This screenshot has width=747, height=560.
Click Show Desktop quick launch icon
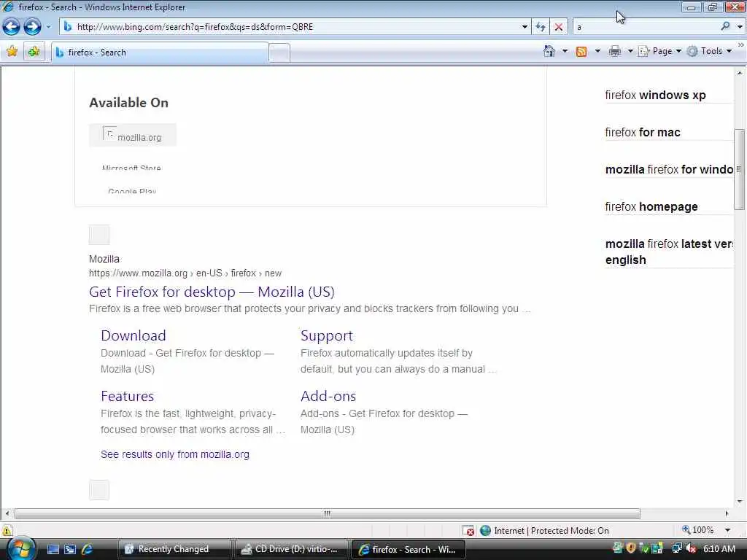(53, 550)
